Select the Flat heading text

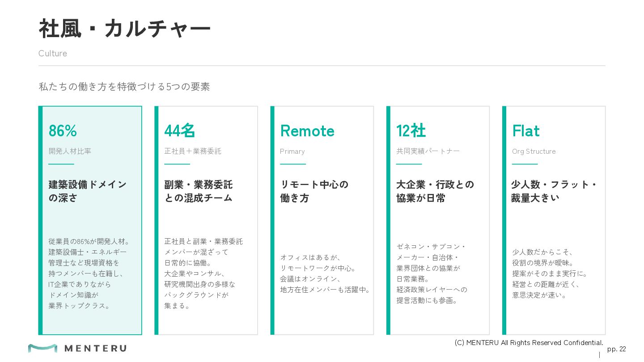(526, 131)
